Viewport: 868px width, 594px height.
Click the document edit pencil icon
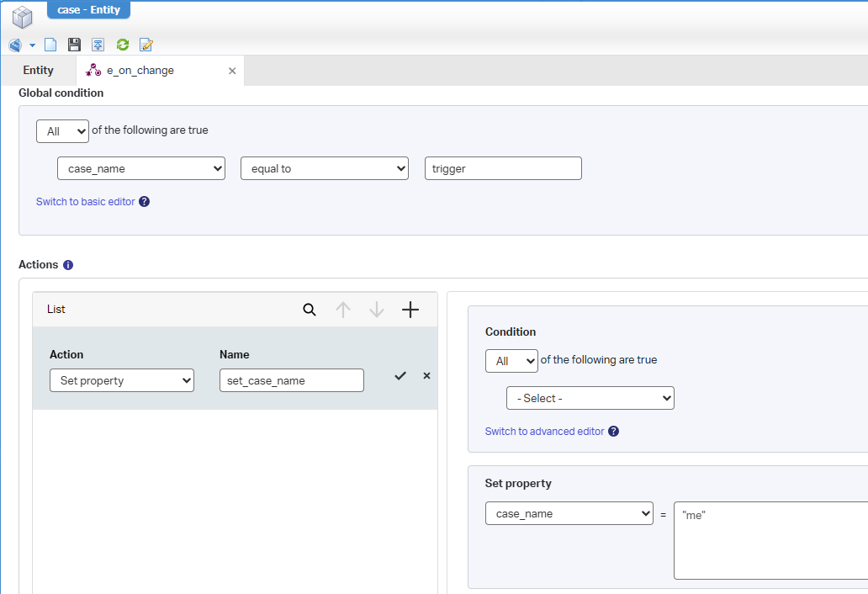(x=146, y=45)
